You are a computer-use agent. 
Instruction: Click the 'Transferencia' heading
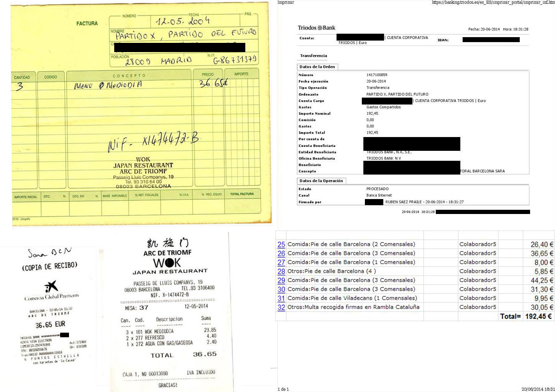click(314, 56)
